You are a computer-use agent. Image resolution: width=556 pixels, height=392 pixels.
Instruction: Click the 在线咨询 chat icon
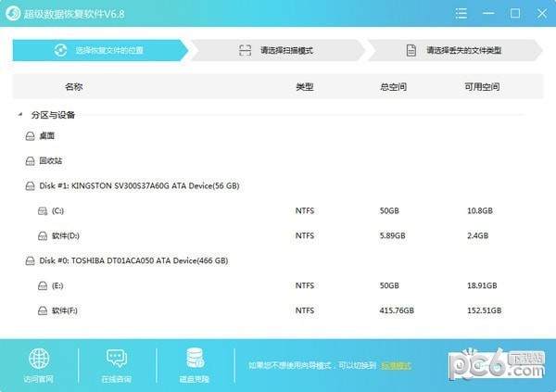click(117, 360)
